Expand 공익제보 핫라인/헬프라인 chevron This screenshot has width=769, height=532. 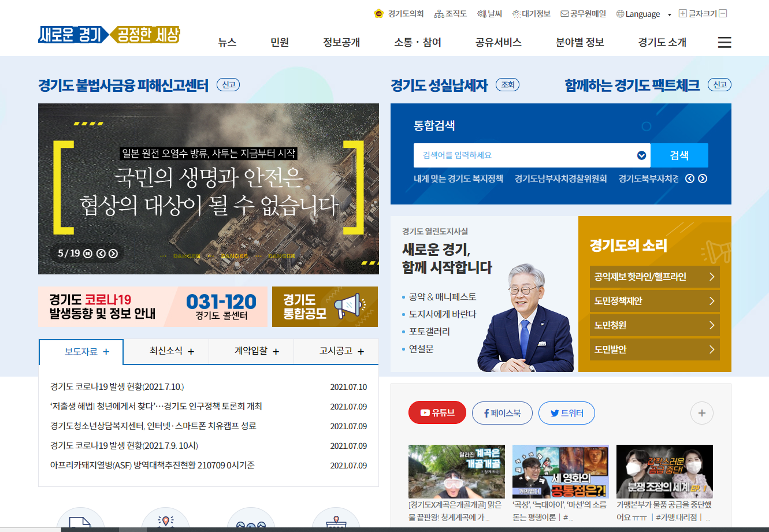pos(712,277)
